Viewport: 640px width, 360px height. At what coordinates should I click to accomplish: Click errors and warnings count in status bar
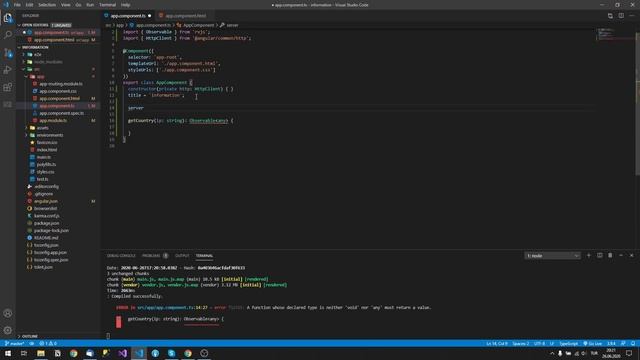[x=48, y=344]
